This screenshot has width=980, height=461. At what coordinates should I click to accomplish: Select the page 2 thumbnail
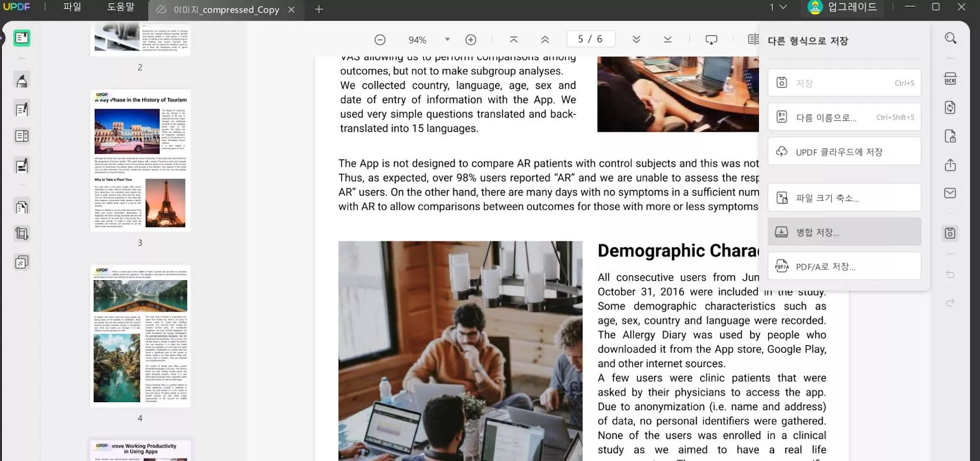140,39
